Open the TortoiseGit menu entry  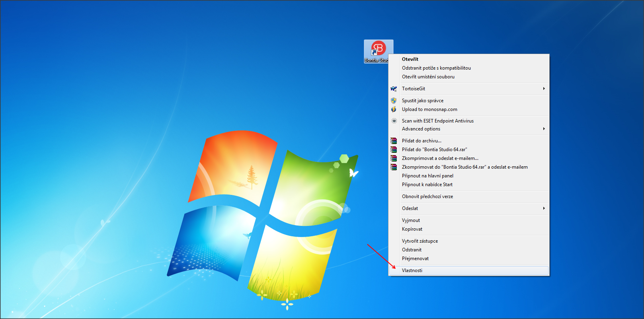pyautogui.click(x=469, y=89)
